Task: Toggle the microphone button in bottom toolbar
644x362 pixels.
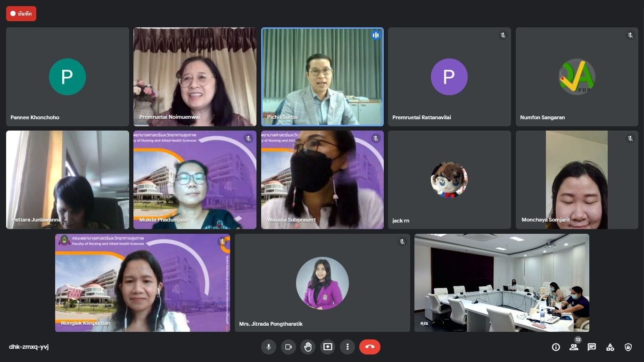Action: point(269,347)
